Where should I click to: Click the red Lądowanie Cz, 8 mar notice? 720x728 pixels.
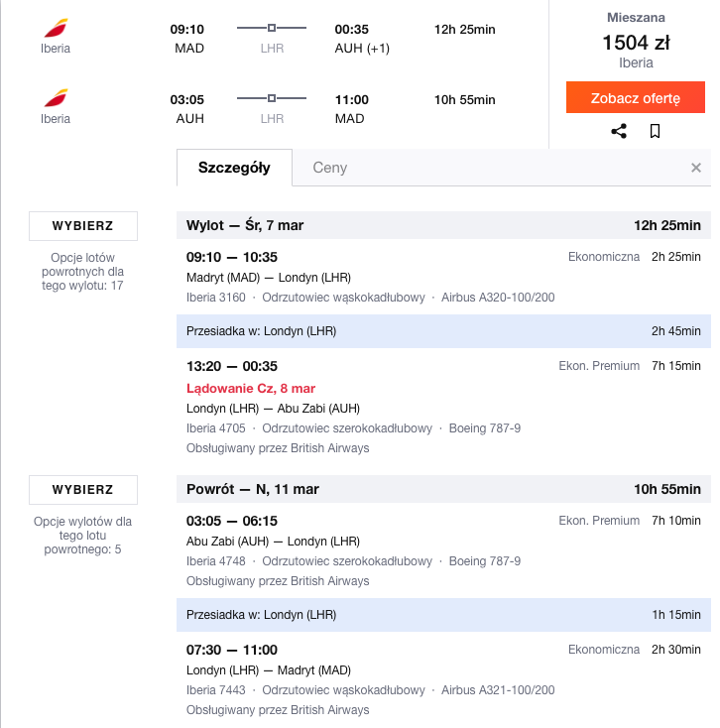[251, 388]
